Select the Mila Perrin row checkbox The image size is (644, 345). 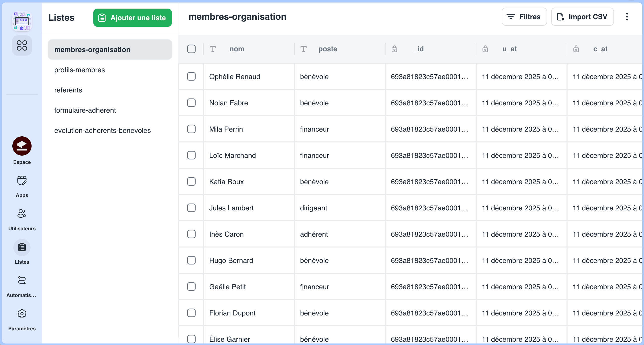tap(191, 129)
